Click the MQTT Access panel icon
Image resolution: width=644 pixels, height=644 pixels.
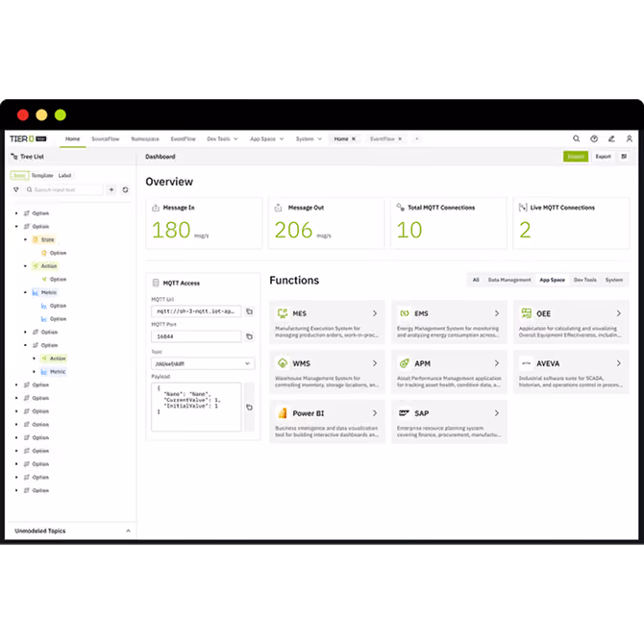click(156, 283)
